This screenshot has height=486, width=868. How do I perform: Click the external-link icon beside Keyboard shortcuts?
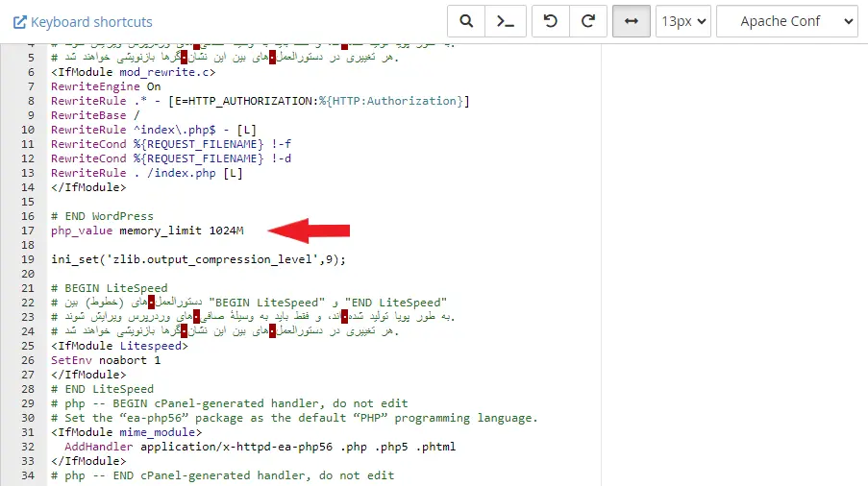(x=19, y=22)
